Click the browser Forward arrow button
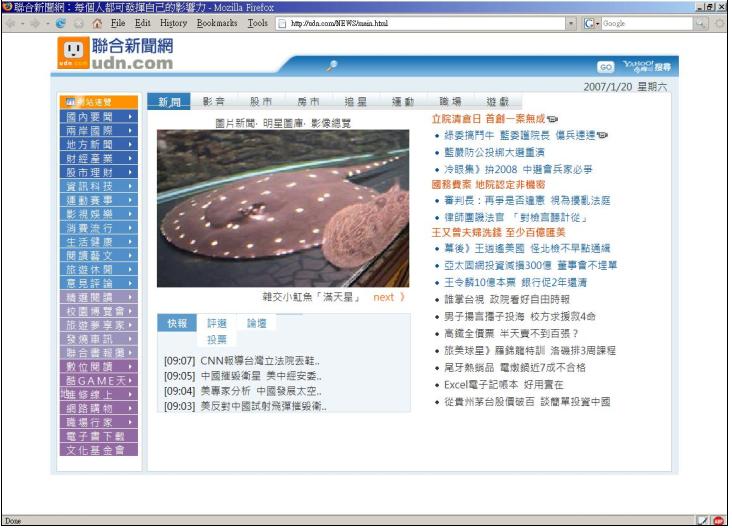The height and width of the screenshot is (528, 732). [x=35, y=23]
